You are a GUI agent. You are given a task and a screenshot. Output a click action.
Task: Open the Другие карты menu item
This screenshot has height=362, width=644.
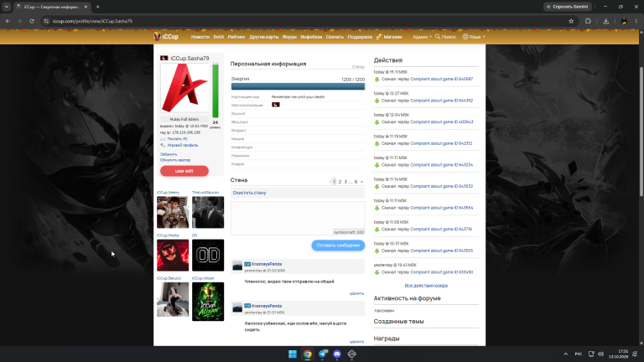tap(263, 37)
